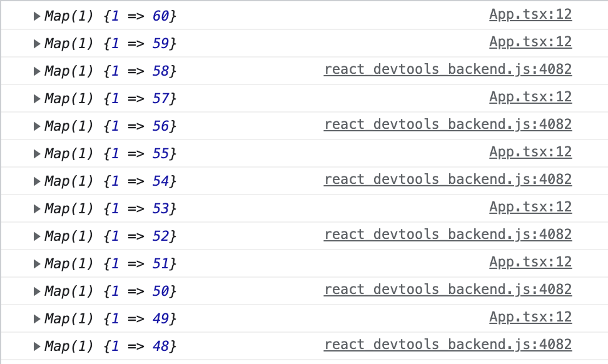Open App.tsx:12 source link beside value 57
The height and width of the screenshot is (364, 608).
pos(530,97)
